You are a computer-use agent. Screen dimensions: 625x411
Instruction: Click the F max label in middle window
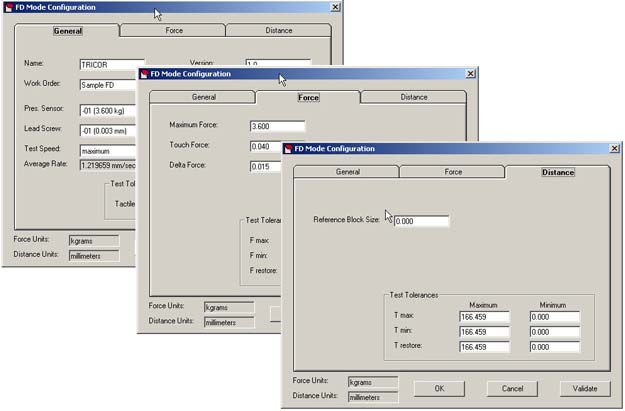(259, 240)
